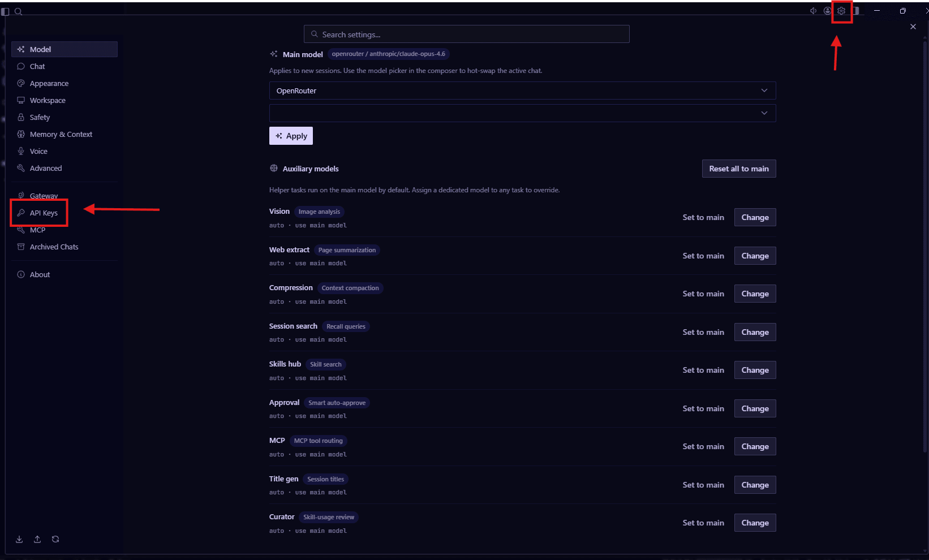
Task: Open the Appearance settings section
Action: (64, 83)
